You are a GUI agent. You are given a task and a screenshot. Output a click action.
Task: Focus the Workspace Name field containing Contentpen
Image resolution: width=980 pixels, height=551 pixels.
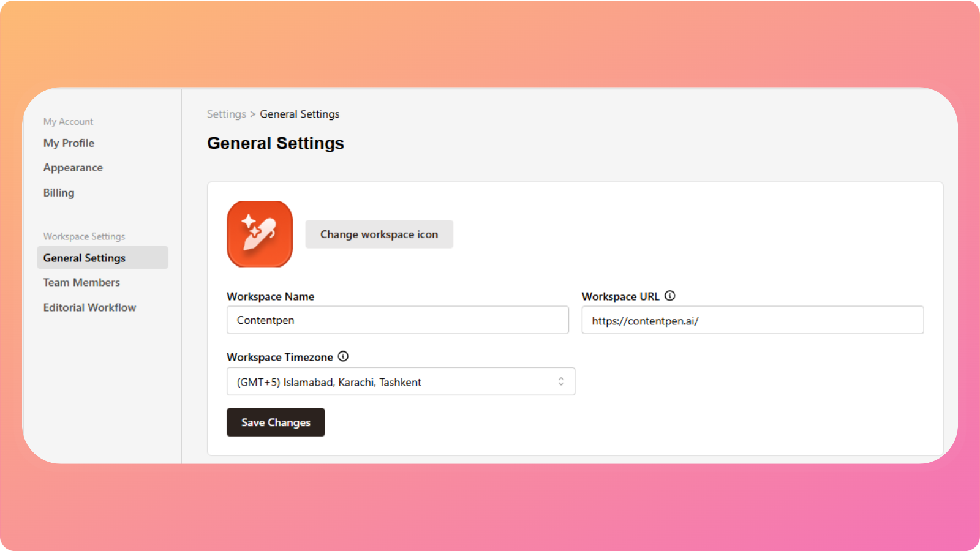[398, 320]
